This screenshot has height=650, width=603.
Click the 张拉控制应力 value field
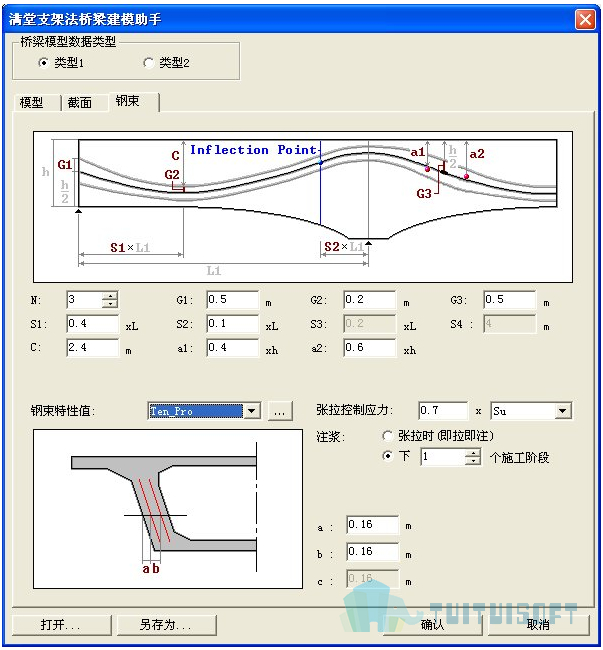tap(443, 410)
